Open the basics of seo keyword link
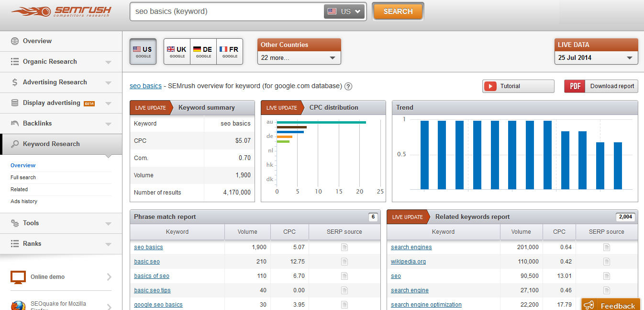Screen dimensions: 644x310 coord(152,276)
